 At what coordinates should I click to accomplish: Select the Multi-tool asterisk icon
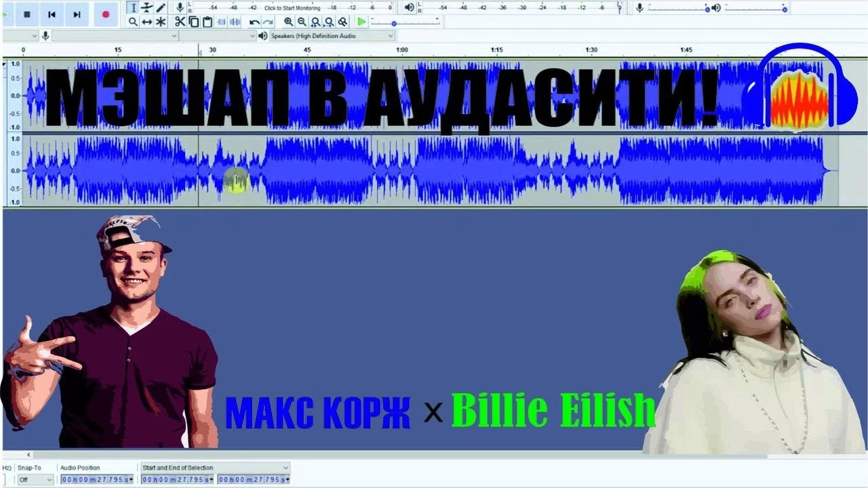[x=161, y=22]
